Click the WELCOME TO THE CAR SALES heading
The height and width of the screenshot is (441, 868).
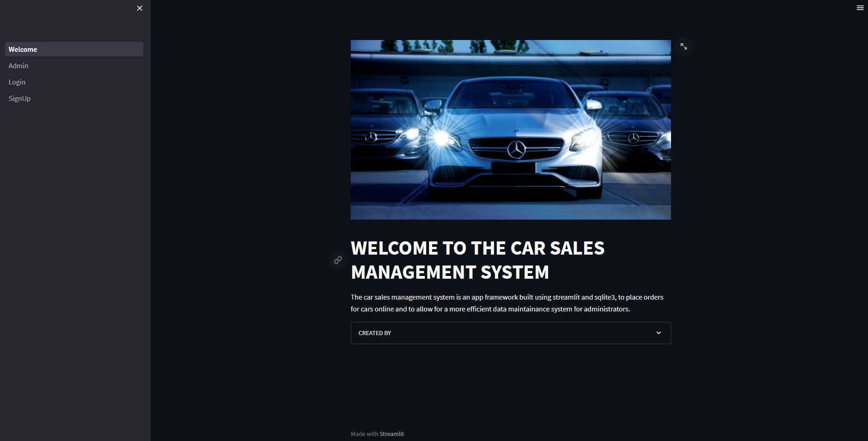click(478, 248)
